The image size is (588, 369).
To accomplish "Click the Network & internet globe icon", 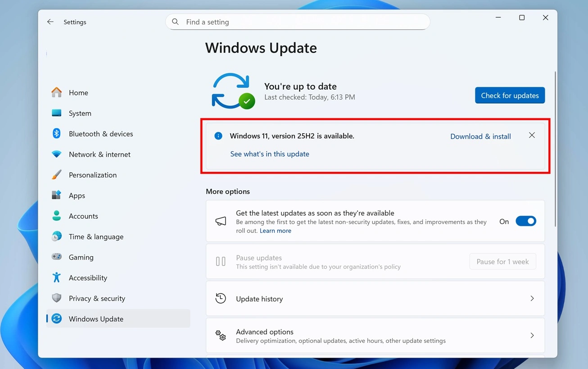I will (x=56, y=154).
